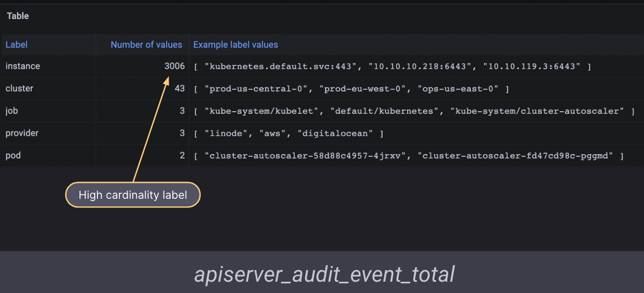Click the value count in job row
The height and width of the screenshot is (293, 644).
pos(182,111)
